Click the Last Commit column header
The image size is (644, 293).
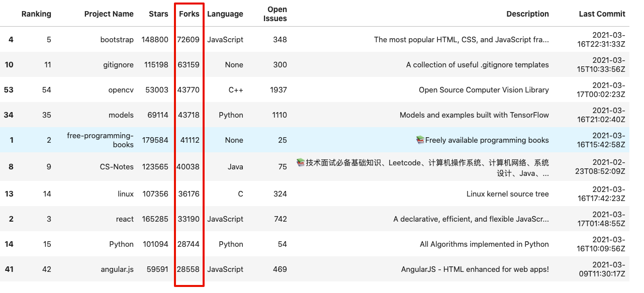pos(602,14)
